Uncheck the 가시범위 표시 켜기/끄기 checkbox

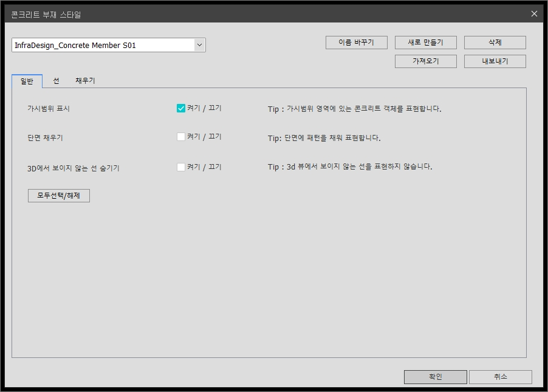(x=180, y=108)
